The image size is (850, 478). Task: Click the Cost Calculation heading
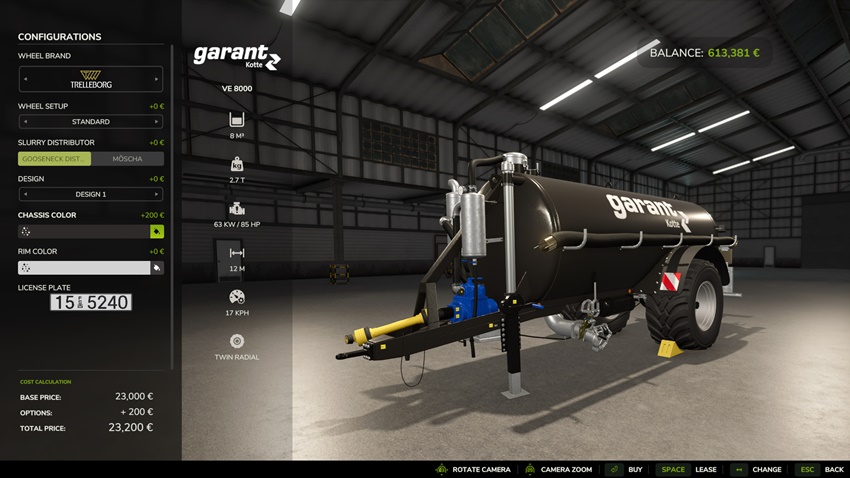46,382
